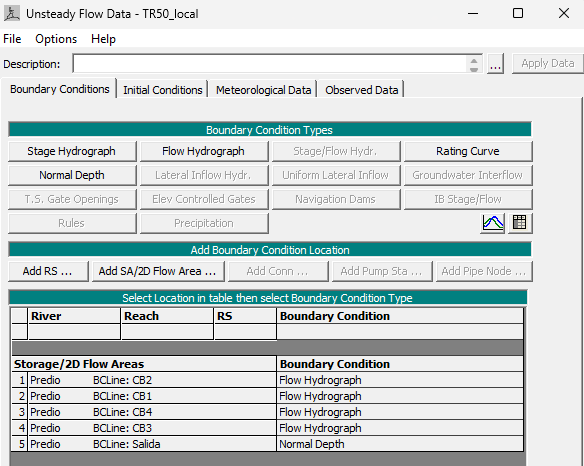Click Add SA/2D Flow Area ... button

tap(158, 271)
